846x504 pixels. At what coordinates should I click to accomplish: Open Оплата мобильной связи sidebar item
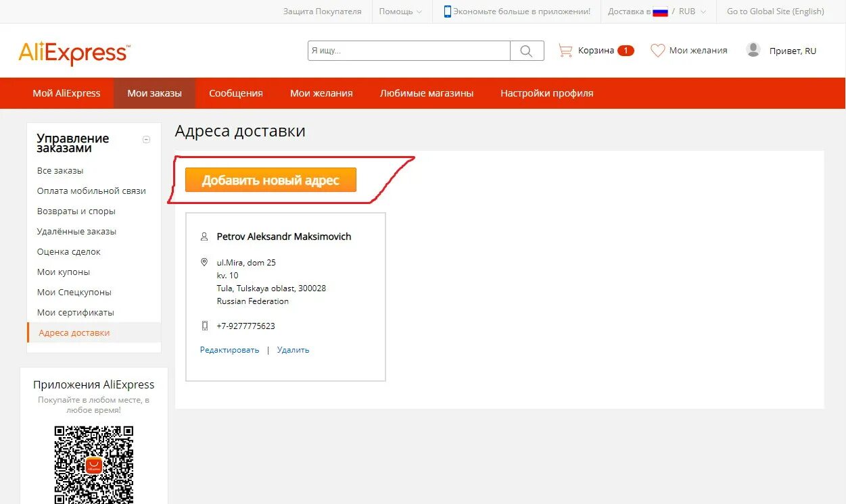pyautogui.click(x=91, y=191)
